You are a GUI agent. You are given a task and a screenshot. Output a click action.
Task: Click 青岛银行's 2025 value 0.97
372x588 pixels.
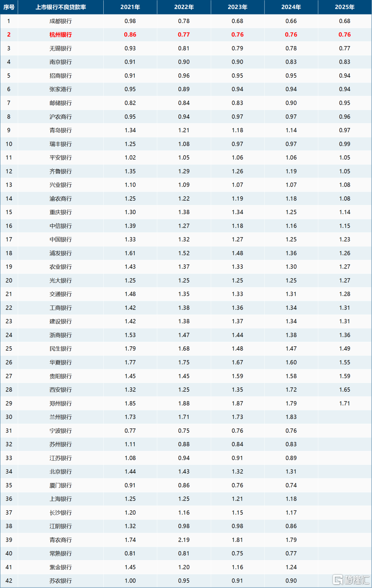tap(345, 130)
